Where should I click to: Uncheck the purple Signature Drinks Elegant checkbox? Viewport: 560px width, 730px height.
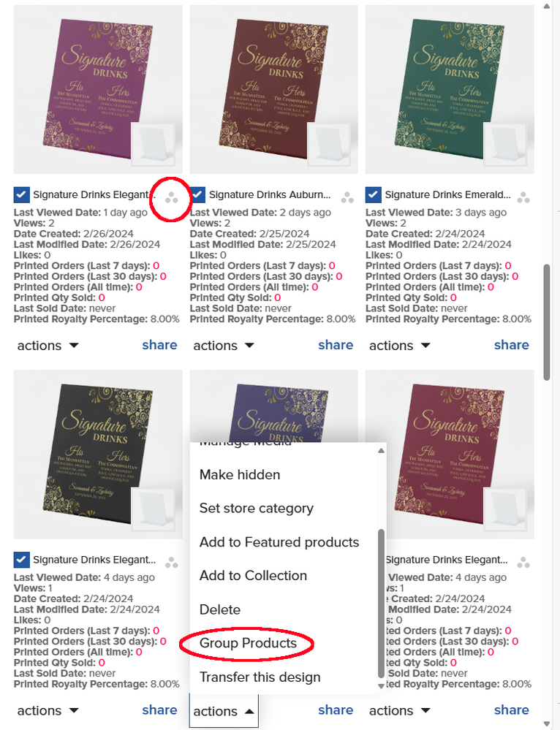(21, 194)
